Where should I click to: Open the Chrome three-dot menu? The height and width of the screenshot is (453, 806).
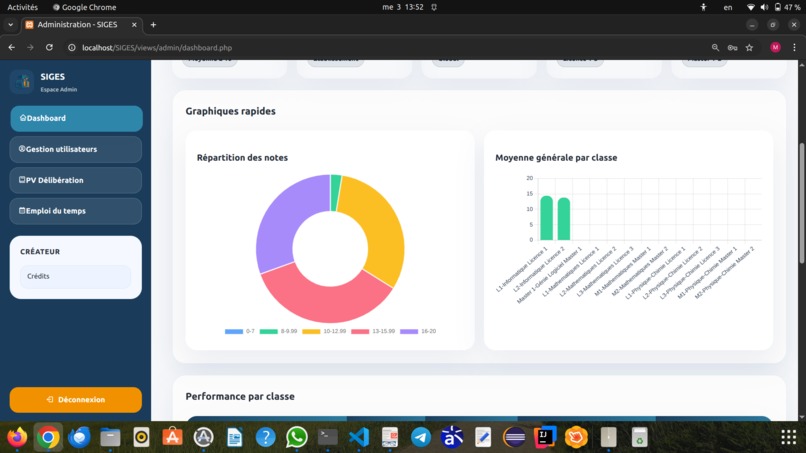(x=794, y=47)
